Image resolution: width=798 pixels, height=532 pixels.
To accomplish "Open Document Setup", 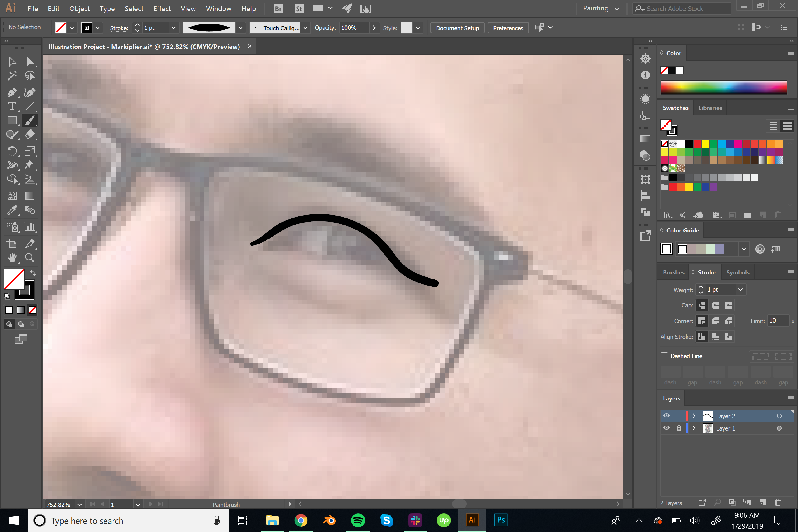I will point(457,28).
